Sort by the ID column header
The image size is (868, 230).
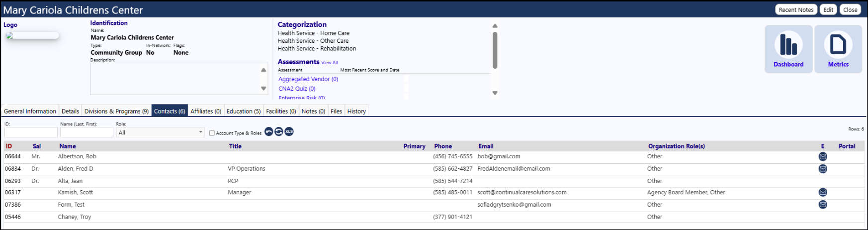tap(9, 146)
